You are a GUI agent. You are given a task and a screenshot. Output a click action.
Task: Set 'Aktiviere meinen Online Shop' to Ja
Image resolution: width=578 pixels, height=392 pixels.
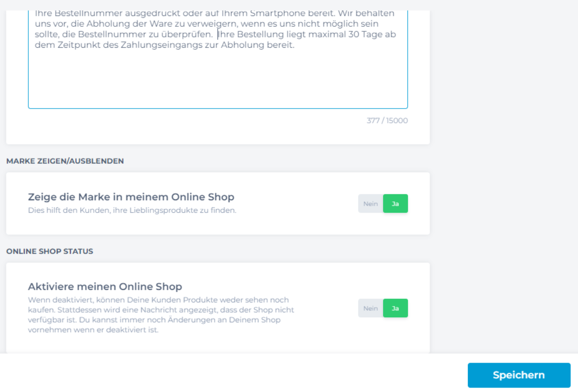(396, 308)
